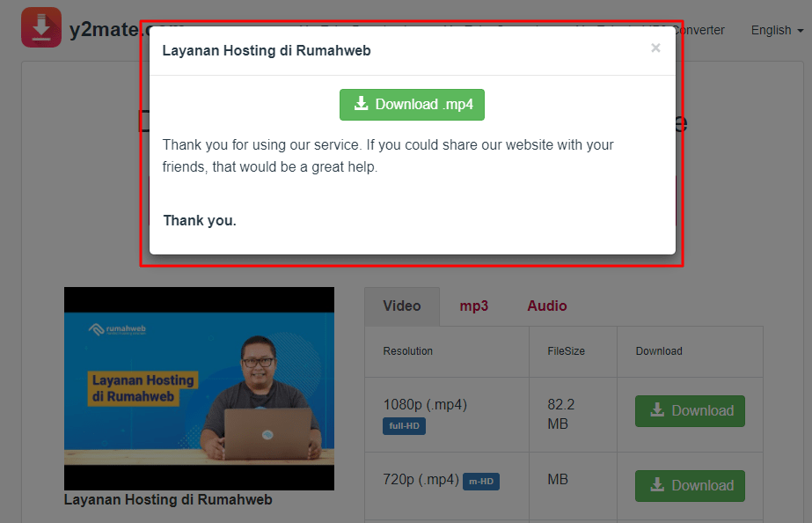The image size is (812, 523).
Task: Open the Audio tab
Action: point(547,306)
